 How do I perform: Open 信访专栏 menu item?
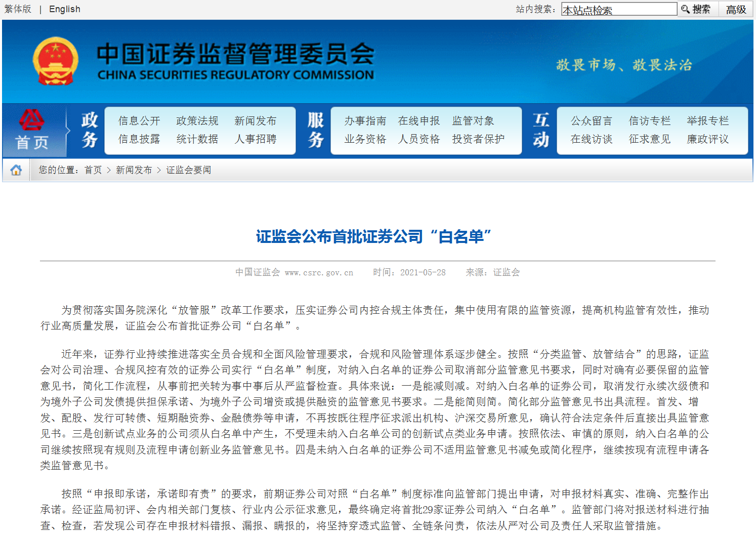point(650,121)
